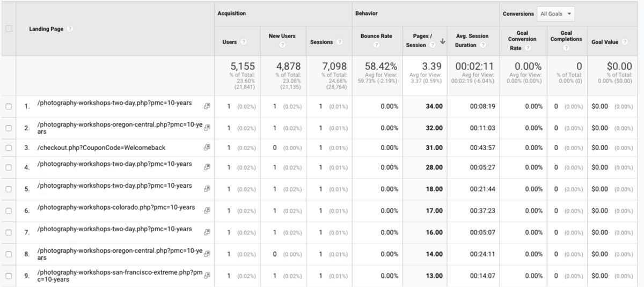Tick the san-francisco-extreme row checkbox
This screenshot has height=287, width=644.
click(9, 276)
